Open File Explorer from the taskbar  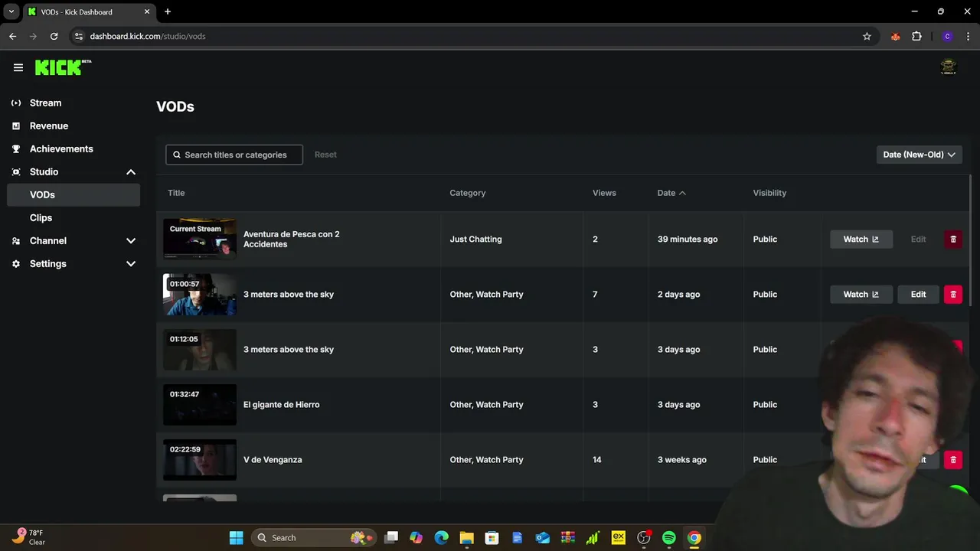[466, 537]
